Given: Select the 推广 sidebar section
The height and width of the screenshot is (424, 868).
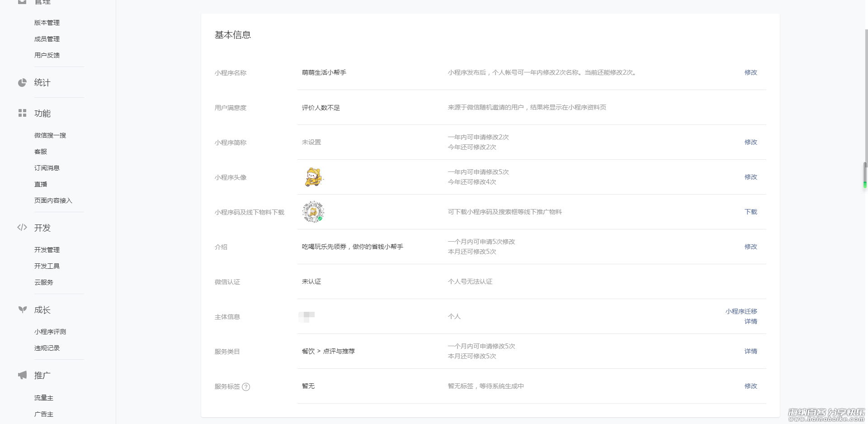Looking at the screenshot, I should click(x=42, y=375).
